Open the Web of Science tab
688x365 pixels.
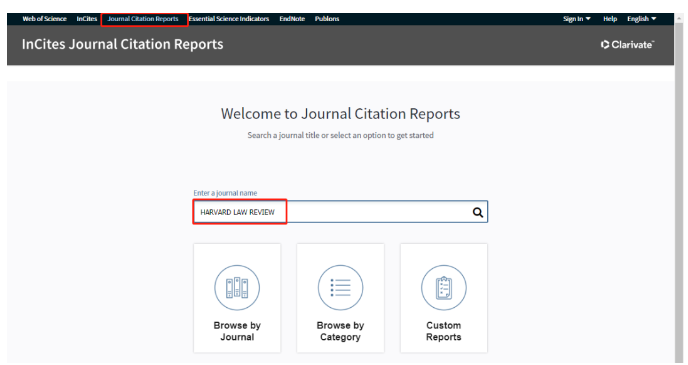pyautogui.click(x=44, y=19)
